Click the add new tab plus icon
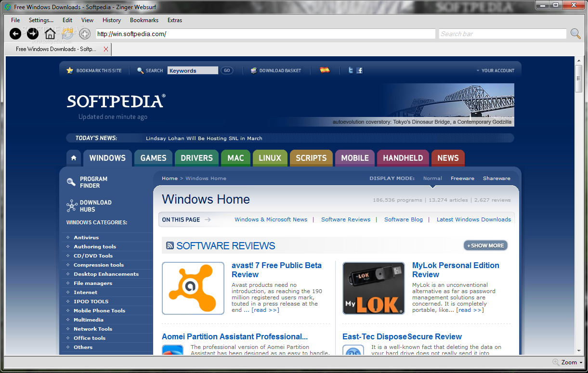 [85, 34]
